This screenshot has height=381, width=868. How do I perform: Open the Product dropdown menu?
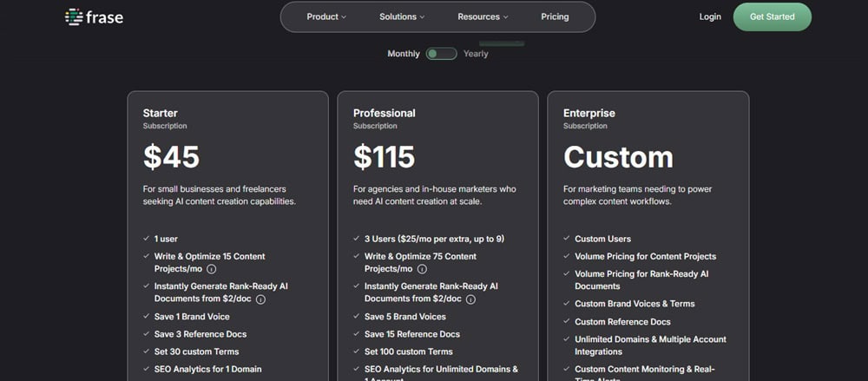[326, 16]
